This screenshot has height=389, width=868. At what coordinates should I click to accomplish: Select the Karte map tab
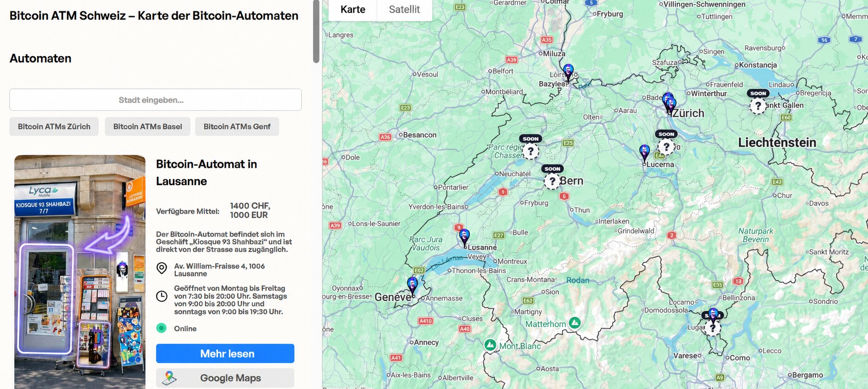(353, 9)
